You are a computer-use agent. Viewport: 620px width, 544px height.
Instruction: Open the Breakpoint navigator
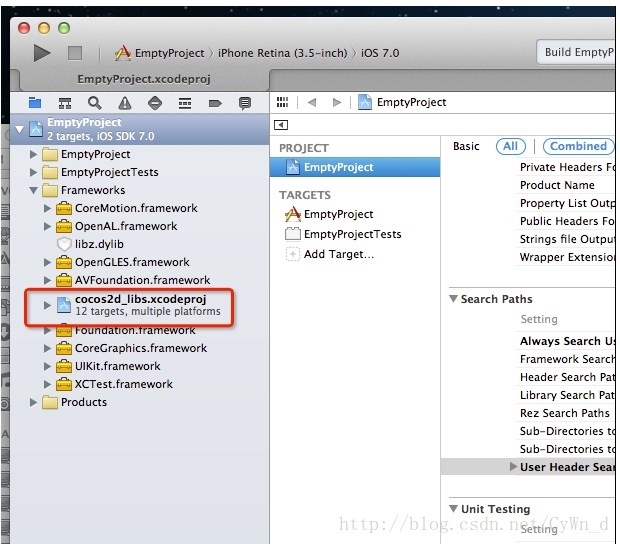tap(215, 104)
